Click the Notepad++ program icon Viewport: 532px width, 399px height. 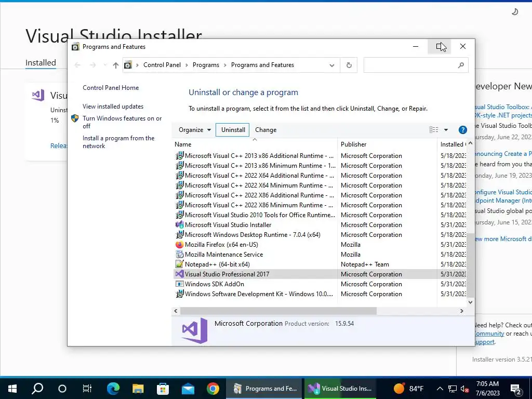[x=179, y=264]
